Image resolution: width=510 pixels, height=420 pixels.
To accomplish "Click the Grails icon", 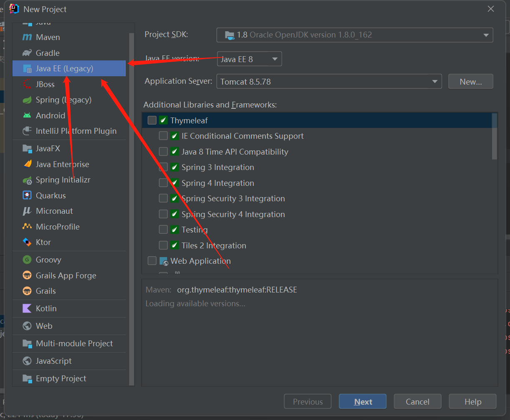I will tap(27, 291).
